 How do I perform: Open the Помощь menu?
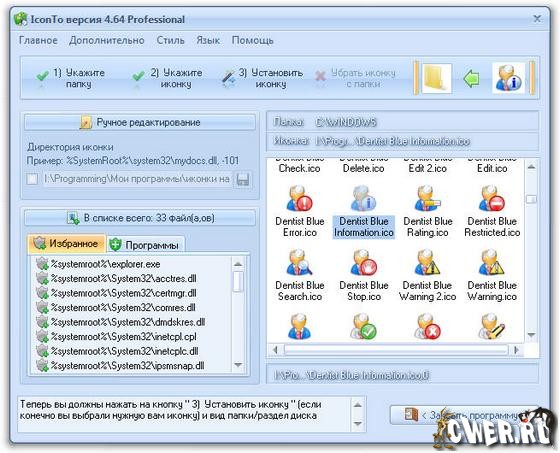252,40
